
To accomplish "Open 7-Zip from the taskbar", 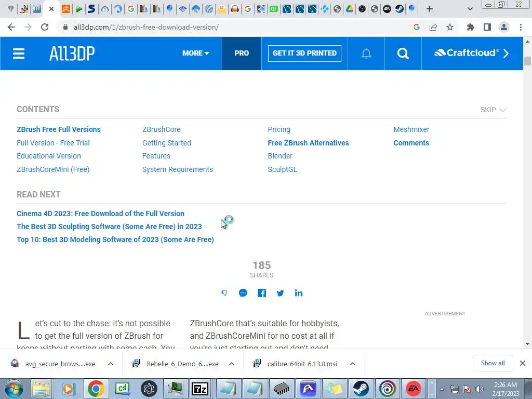I will (x=199, y=389).
